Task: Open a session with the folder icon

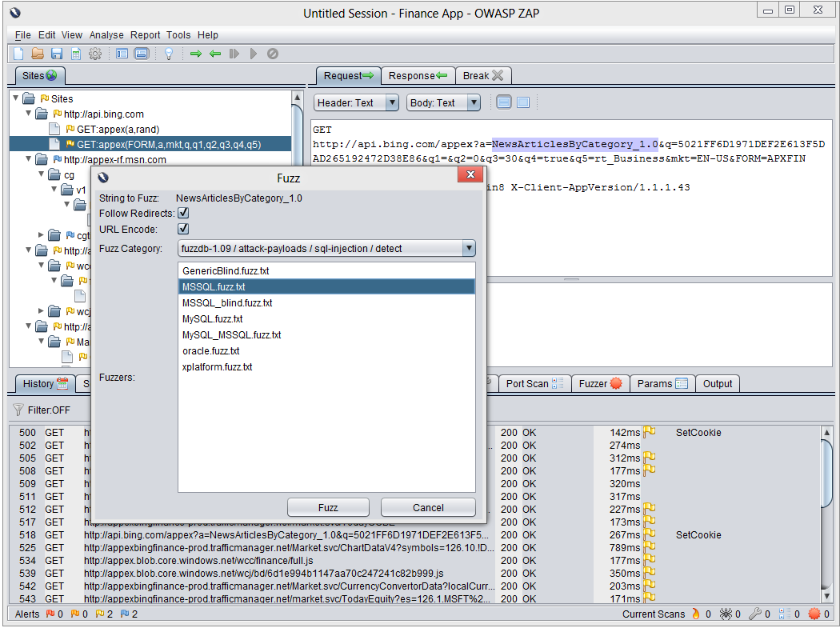Action: [x=38, y=54]
